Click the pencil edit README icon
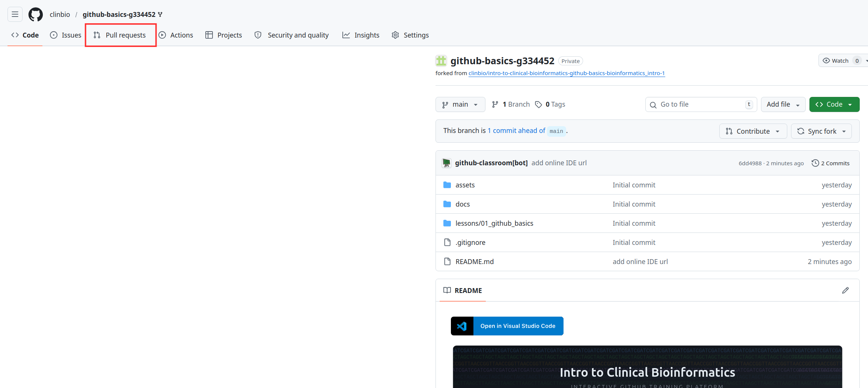Screen dimensions: 868x388 (845, 290)
